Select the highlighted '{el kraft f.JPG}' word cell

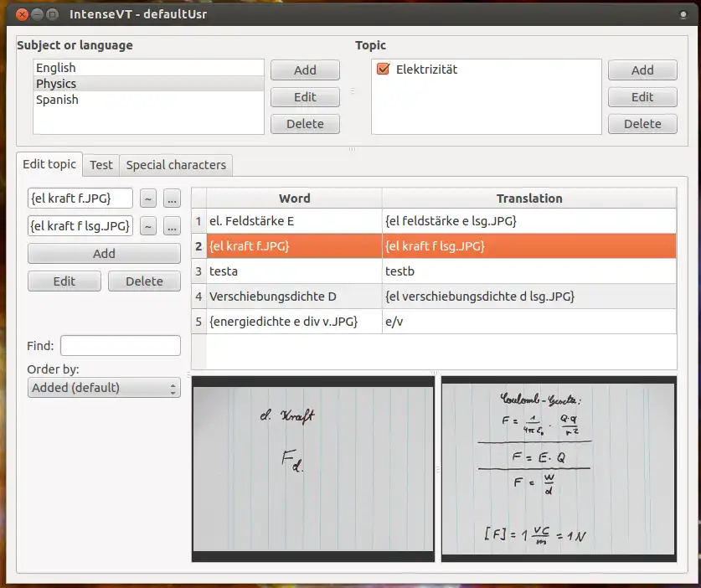coord(294,246)
